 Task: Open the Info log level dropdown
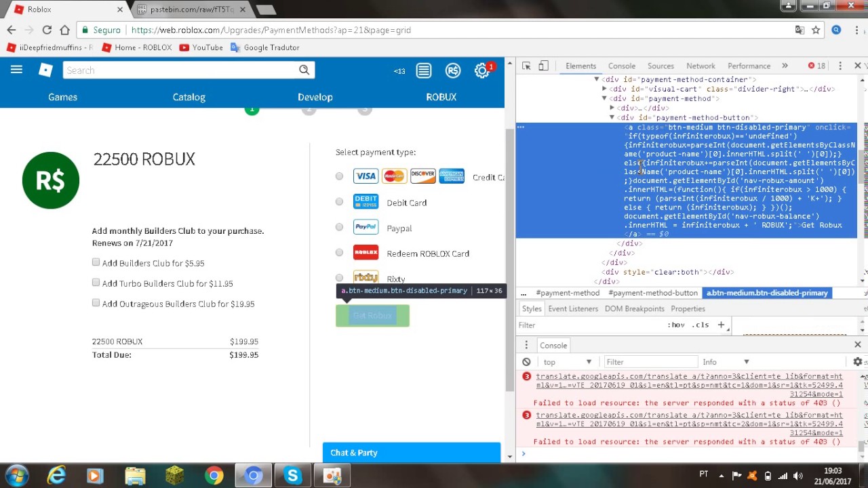(x=726, y=362)
